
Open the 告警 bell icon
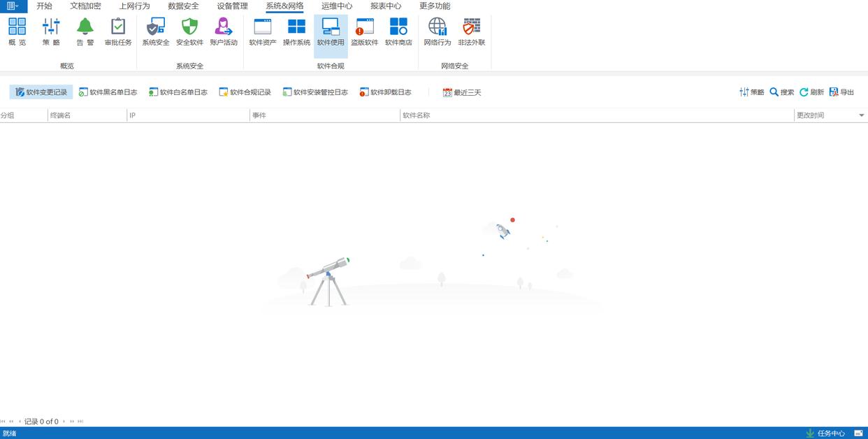pyautogui.click(x=85, y=31)
